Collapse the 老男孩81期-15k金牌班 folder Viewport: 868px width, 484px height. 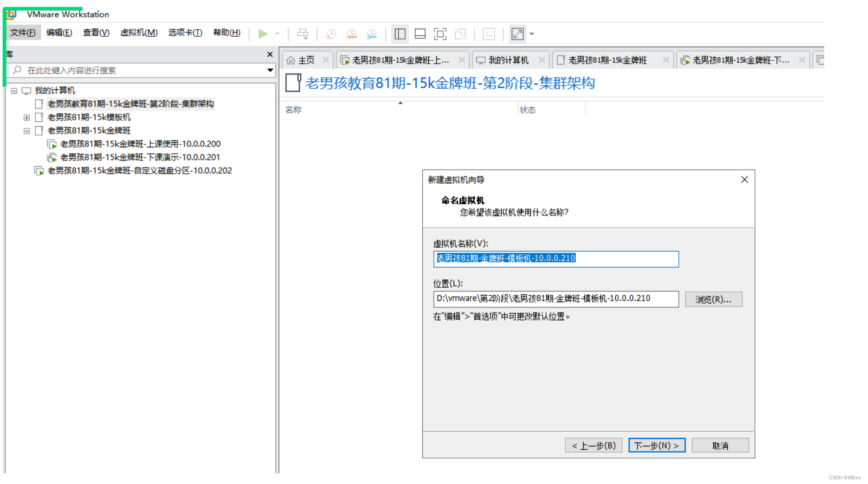coord(27,131)
